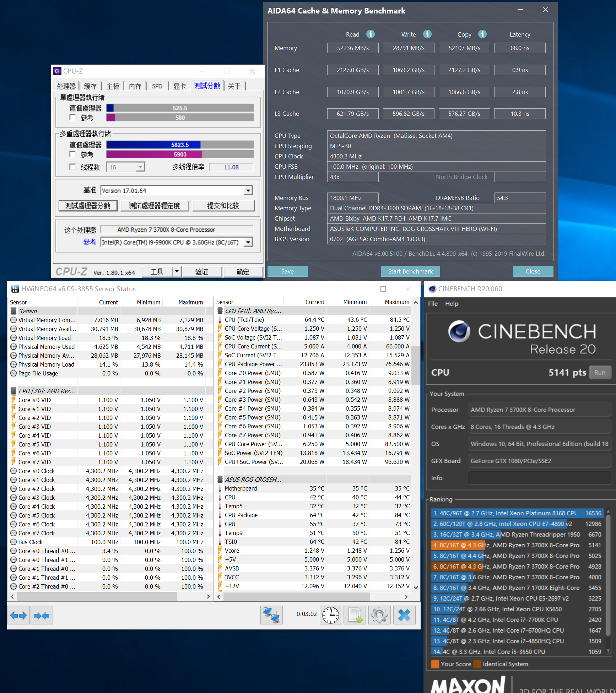Switch to CPU-Z 主板 tab
616x693 pixels.
(113, 86)
